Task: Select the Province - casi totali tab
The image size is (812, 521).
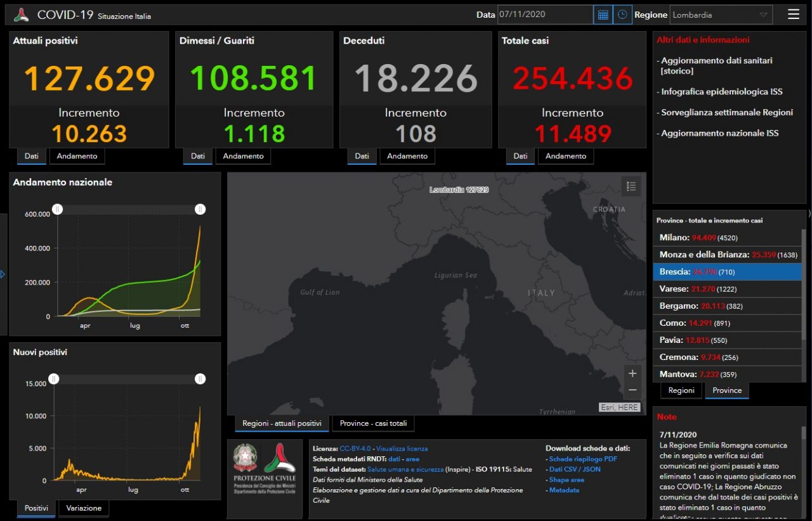Action: pyautogui.click(x=373, y=423)
